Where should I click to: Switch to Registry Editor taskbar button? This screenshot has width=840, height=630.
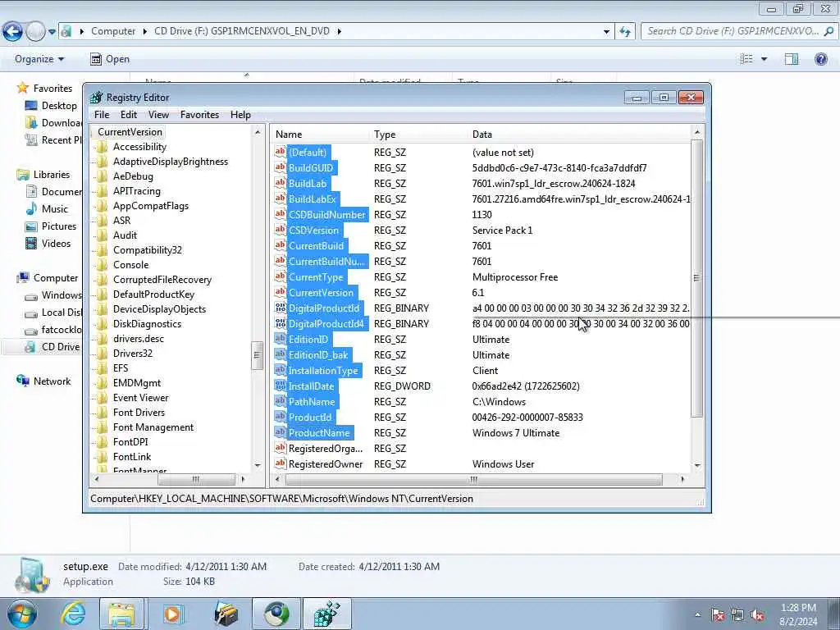pos(326,614)
